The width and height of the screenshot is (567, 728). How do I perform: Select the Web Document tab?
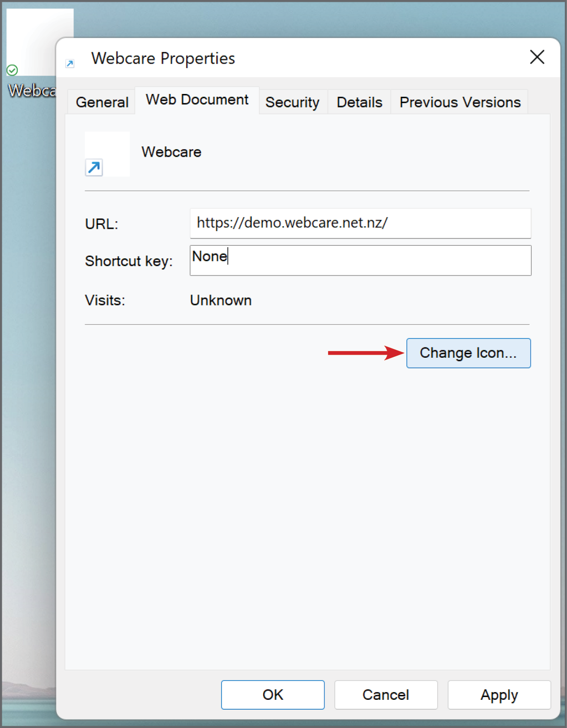[197, 100]
